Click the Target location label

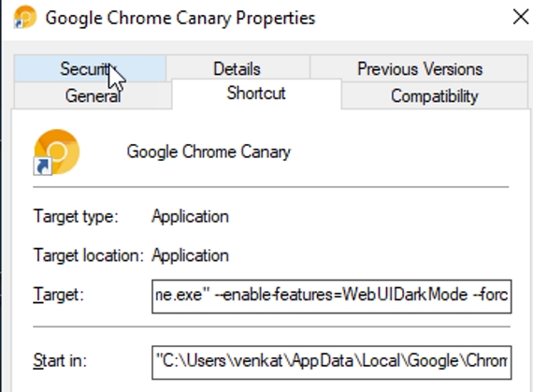[89, 255]
